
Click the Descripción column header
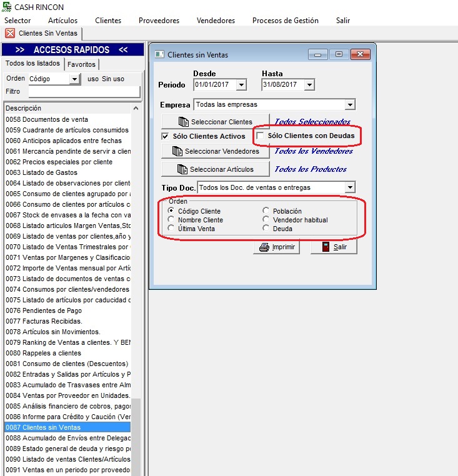point(68,108)
